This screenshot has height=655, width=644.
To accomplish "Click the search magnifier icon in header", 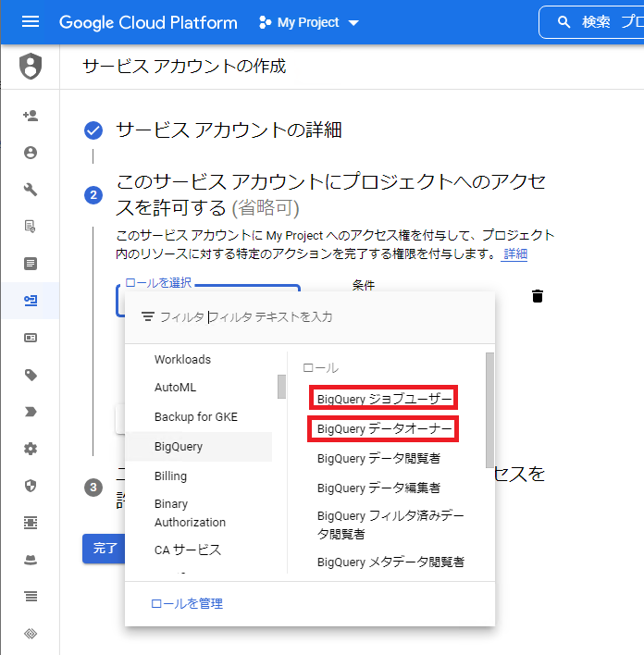I will [563, 22].
